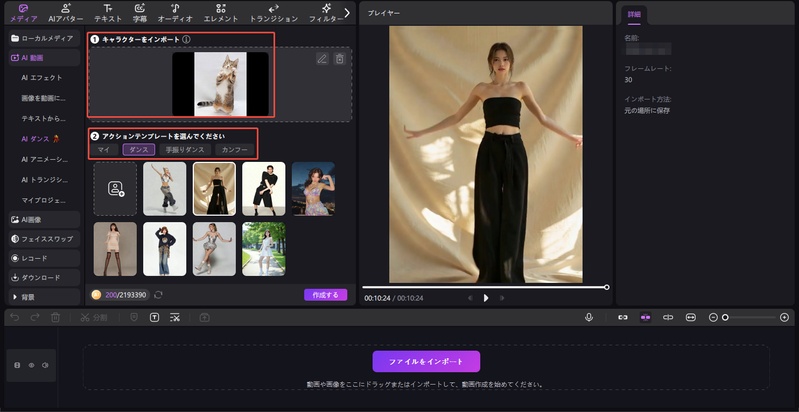Image resolution: width=799 pixels, height=412 pixels.
Task: Open the 詳細 tab
Action: [634, 15]
